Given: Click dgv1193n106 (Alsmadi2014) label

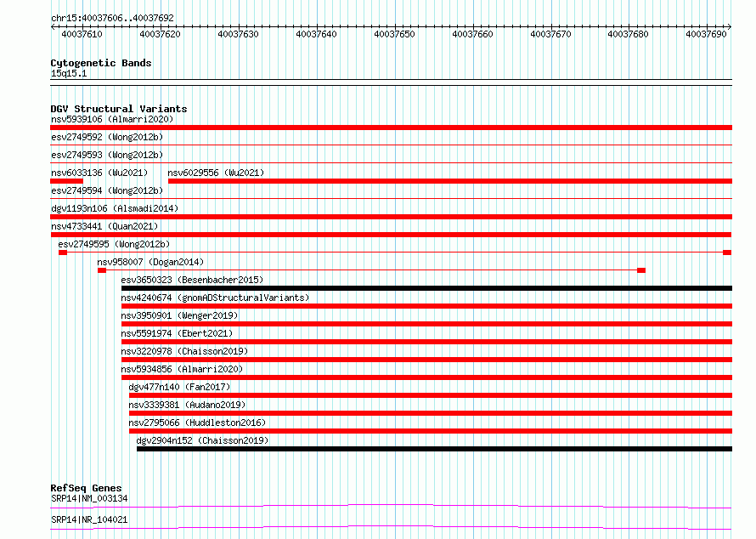Looking at the screenshot, I should pyautogui.click(x=115, y=208).
